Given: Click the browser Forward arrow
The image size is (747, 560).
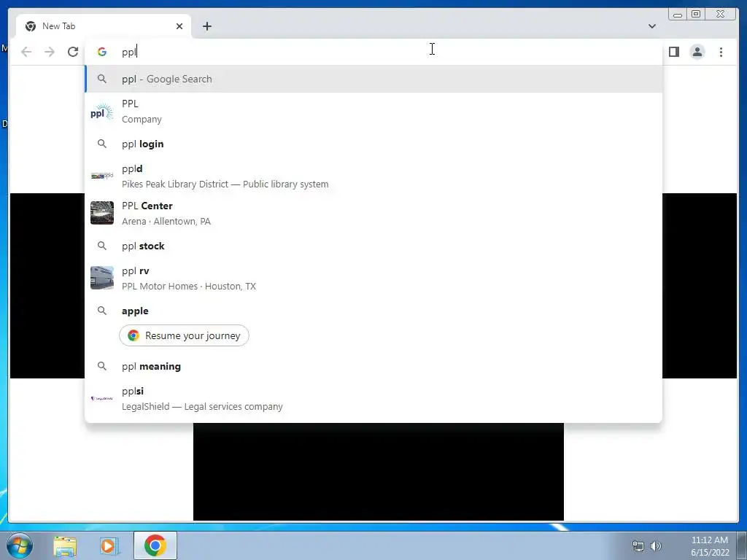Looking at the screenshot, I should tap(50, 52).
